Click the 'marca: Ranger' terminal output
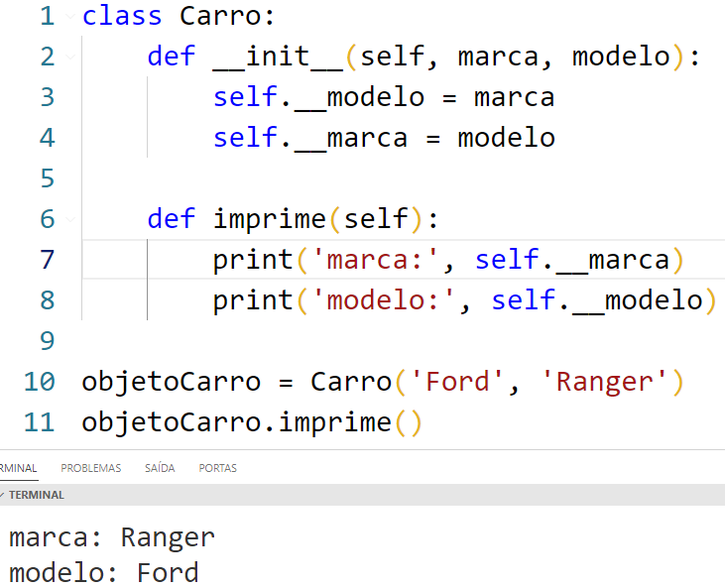Screen dimensions: 725x588 coord(111,537)
